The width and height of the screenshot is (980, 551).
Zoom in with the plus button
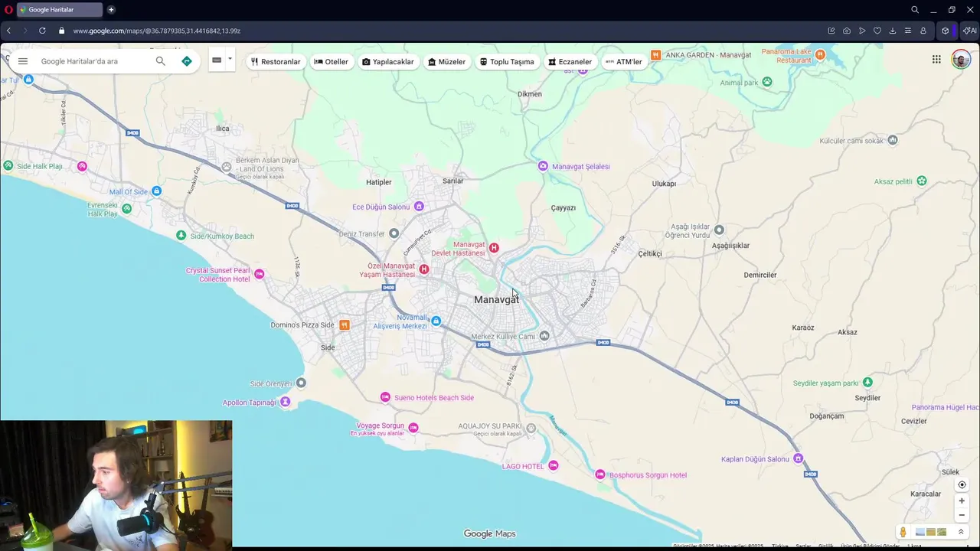coord(962,501)
